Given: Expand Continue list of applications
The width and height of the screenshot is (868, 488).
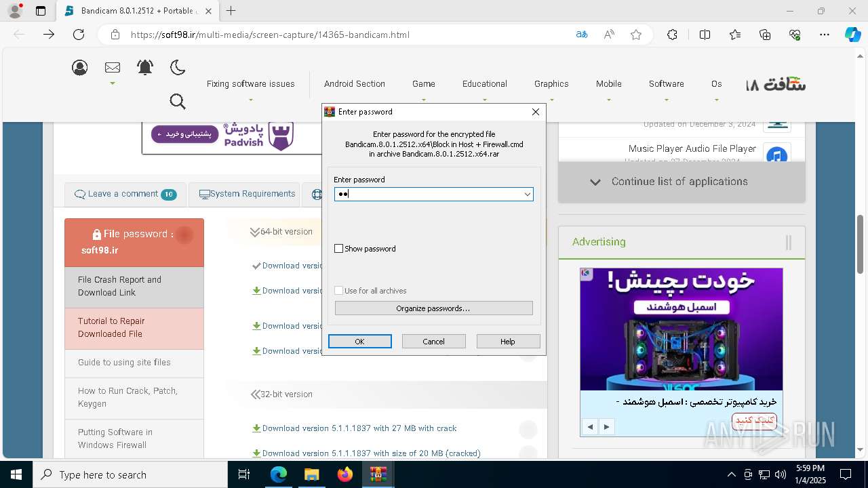Looking at the screenshot, I should click(682, 182).
